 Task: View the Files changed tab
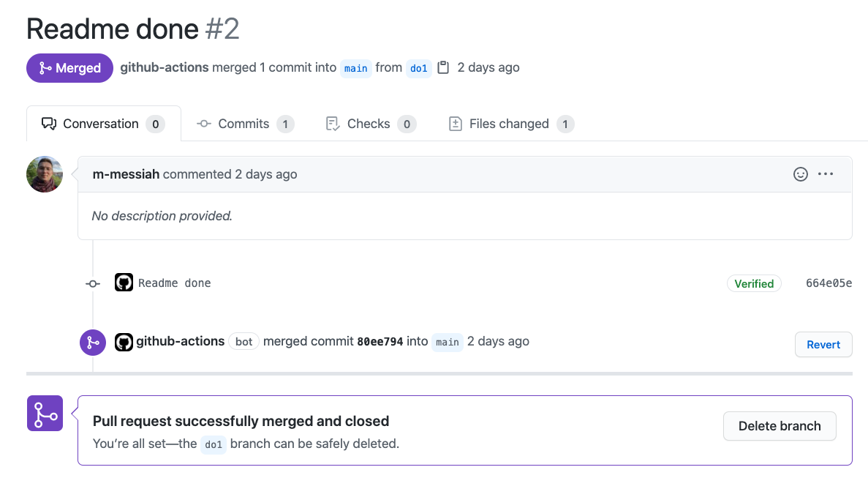click(510, 124)
